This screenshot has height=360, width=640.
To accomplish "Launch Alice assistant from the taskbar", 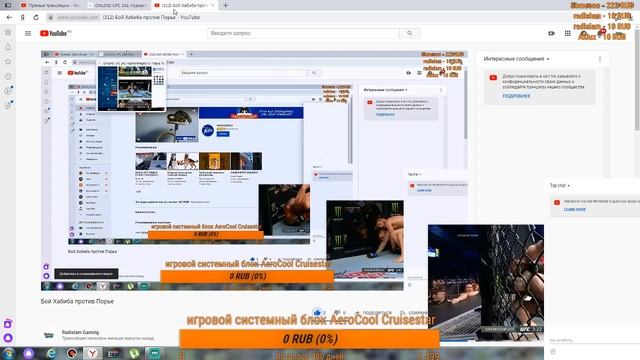I will pos(29,353).
